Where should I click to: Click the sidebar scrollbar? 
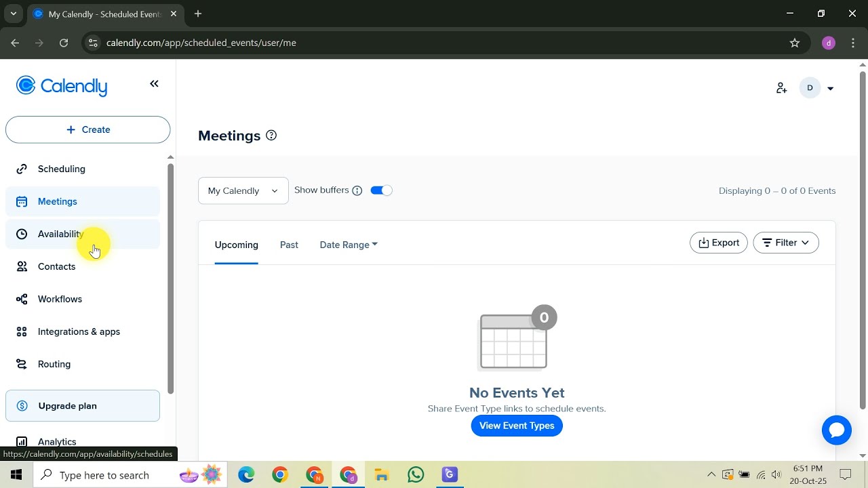coord(170,278)
